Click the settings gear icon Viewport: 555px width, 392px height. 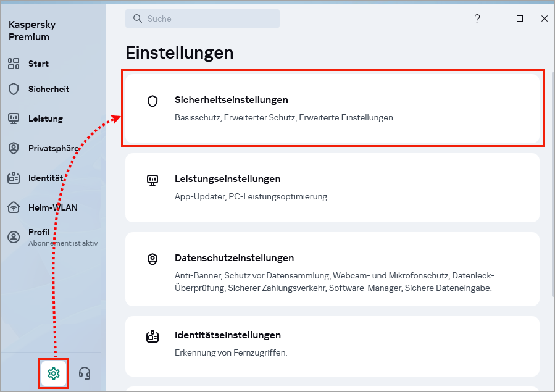(x=54, y=373)
